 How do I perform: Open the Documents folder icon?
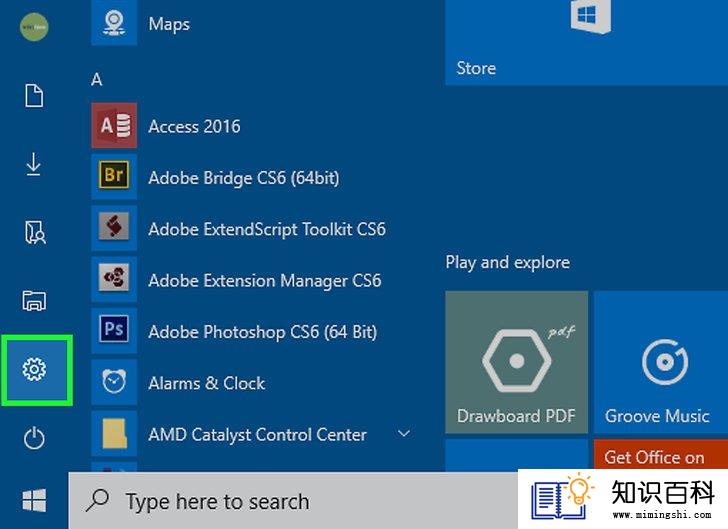pyautogui.click(x=34, y=96)
